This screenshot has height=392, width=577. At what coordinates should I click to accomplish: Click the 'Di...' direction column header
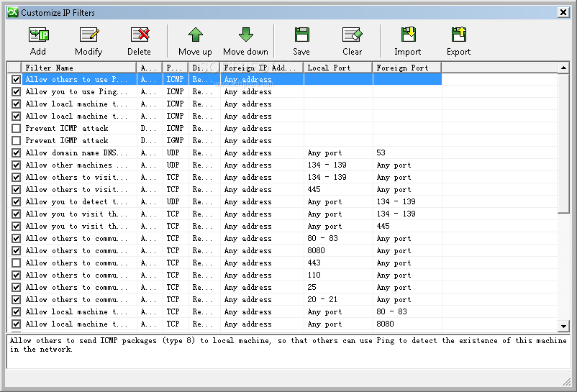click(x=204, y=68)
